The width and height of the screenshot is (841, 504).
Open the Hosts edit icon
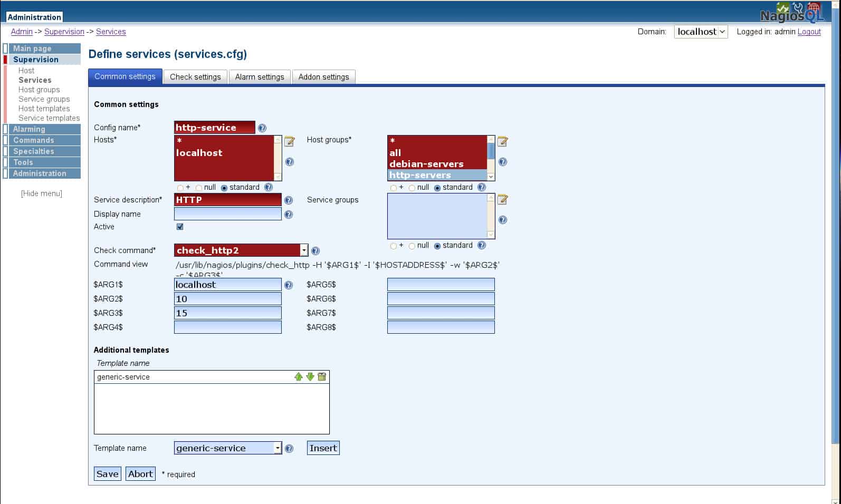pyautogui.click(x=289, y=141)
